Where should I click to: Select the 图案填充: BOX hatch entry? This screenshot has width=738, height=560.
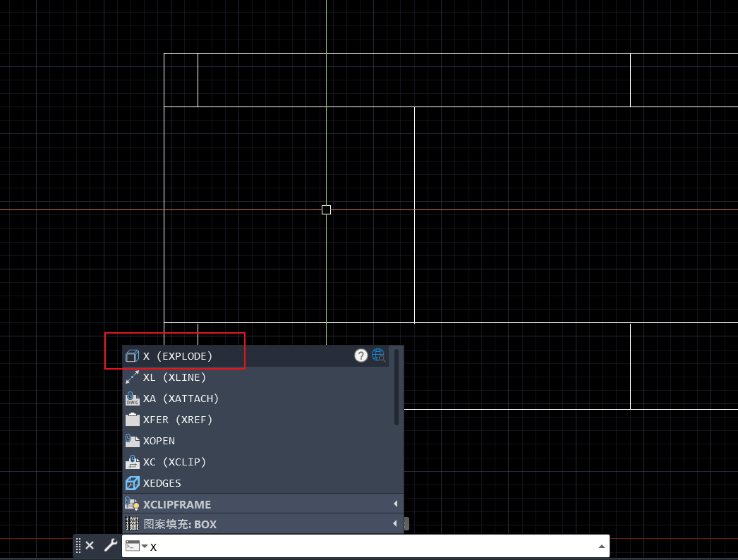(x=180, y=524)
